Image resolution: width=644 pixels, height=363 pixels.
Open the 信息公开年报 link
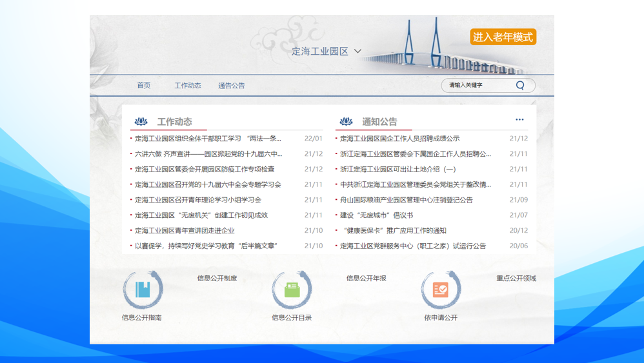coord(366,279)
